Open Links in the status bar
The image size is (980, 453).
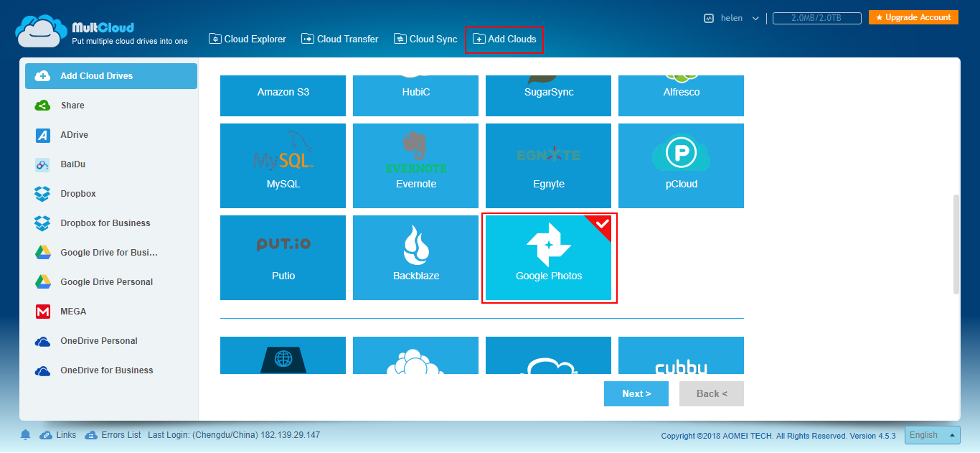[x=58, y=435]
